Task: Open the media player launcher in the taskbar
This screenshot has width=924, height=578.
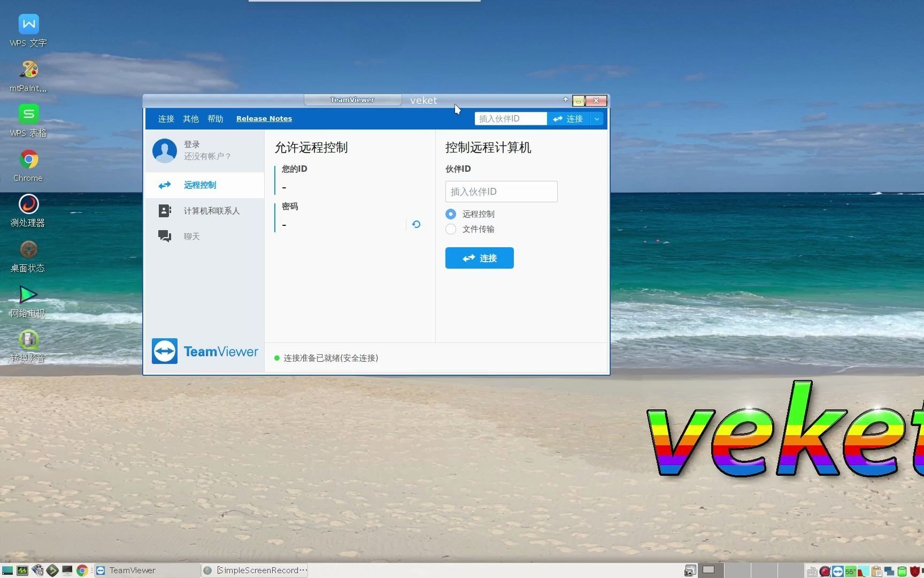Action: 37,571
